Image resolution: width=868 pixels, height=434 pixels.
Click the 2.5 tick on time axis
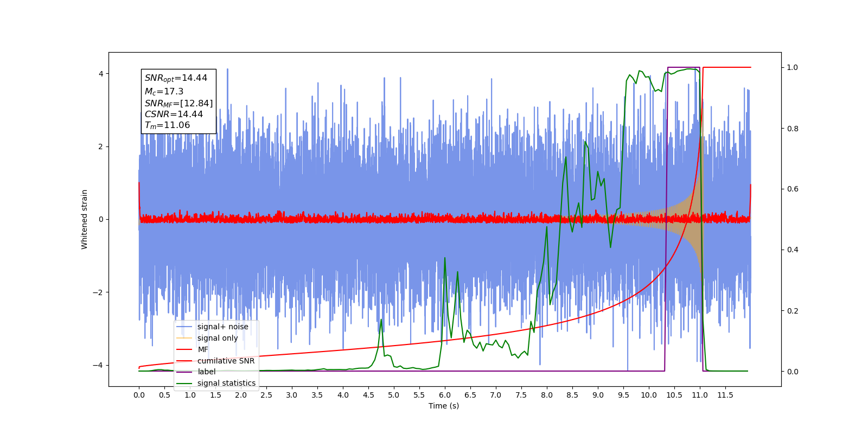[x=266, y=395]
